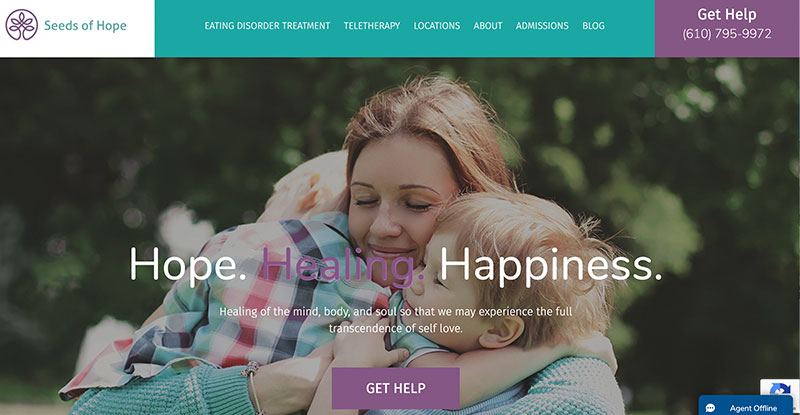
Task: Click the purple Seeds of Hope logo emblem
Action: [x=21, y=25]
